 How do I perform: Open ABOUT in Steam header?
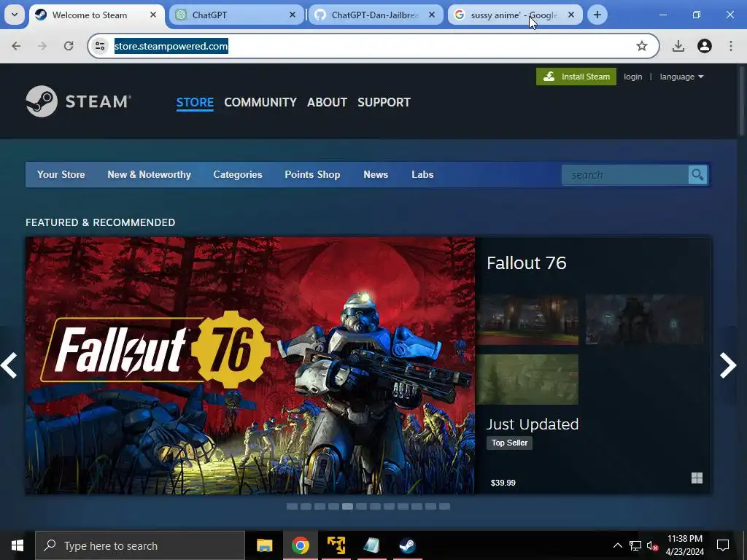point(327,102)
